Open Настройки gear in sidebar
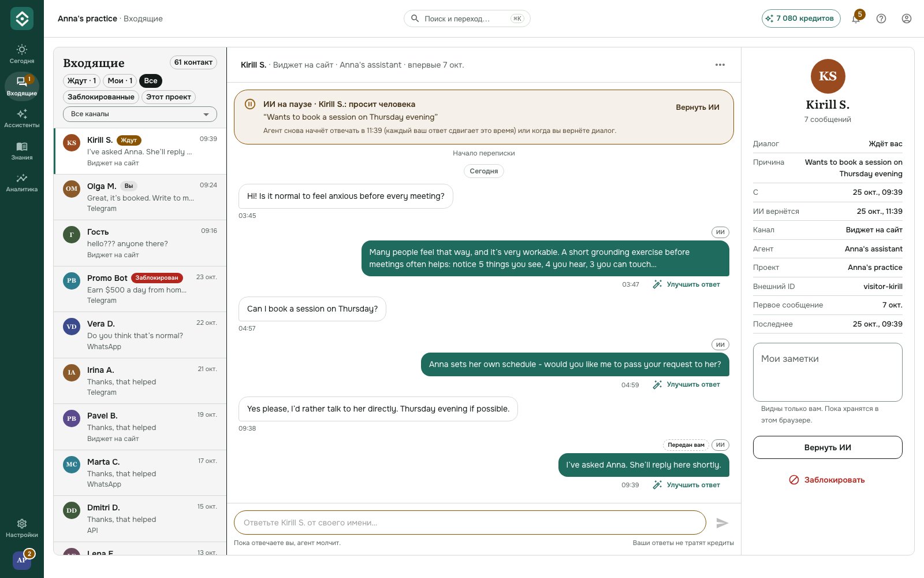The height and width of the screenshot is (578, 924). (22, 528)
